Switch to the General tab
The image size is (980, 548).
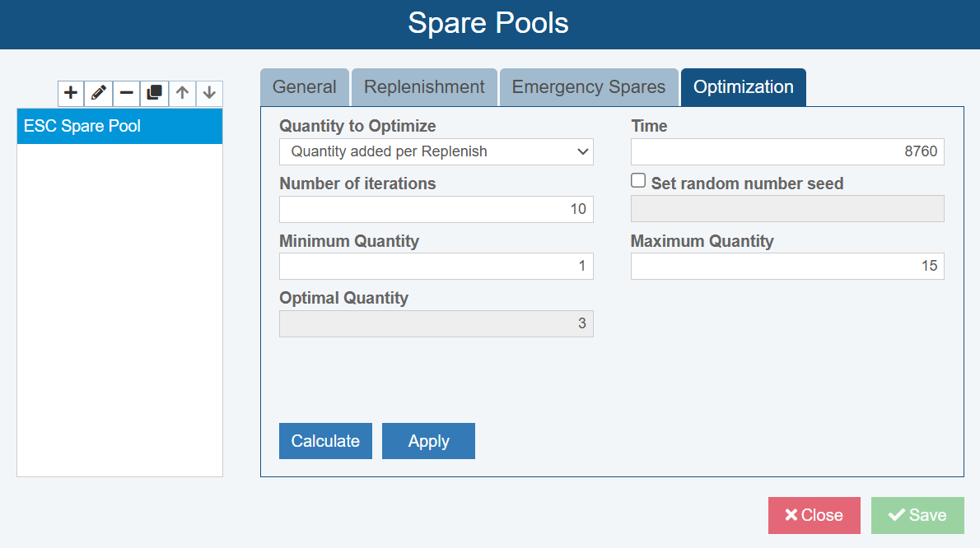coord(304,86)
